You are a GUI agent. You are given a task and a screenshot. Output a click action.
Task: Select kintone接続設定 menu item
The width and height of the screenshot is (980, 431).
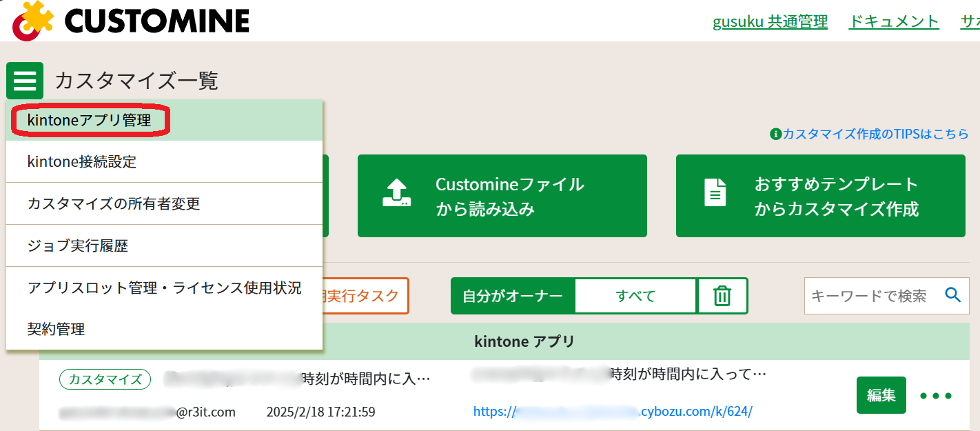point(164,162)
